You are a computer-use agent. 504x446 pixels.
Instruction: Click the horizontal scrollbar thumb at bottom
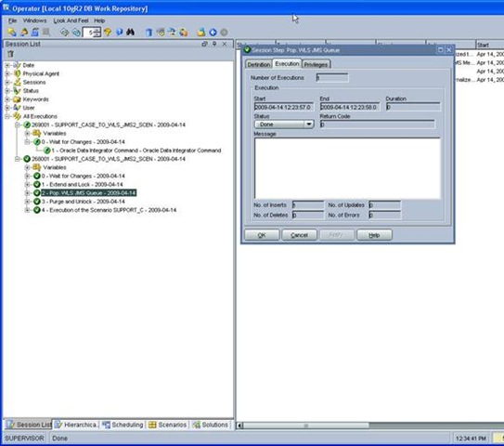pos(306,426)
